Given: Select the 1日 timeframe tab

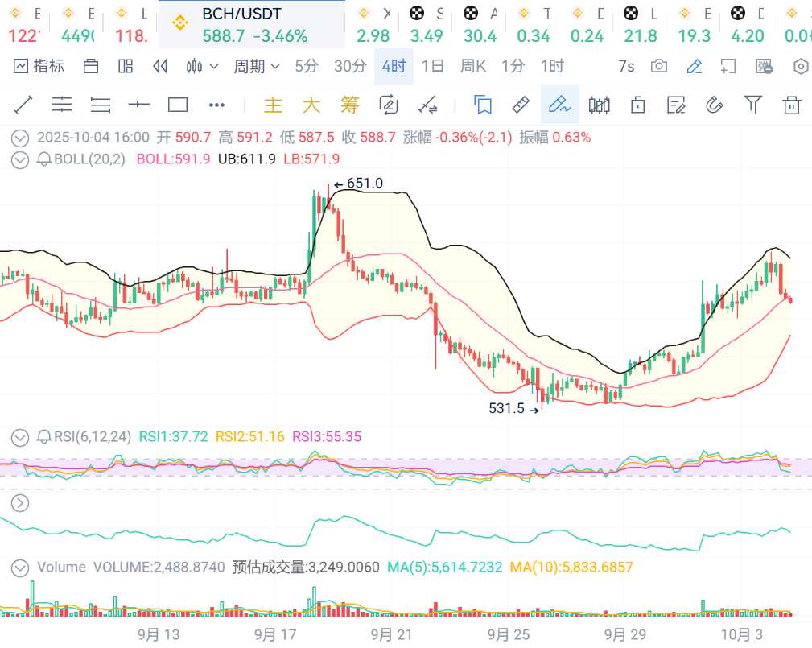Looking at the screenshot, I should 432,66.
